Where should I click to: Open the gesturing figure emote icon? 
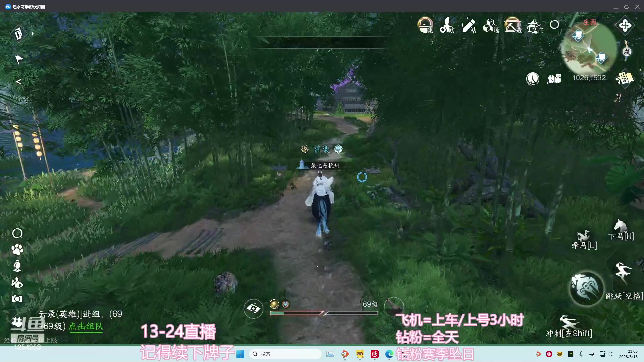click(17, 283)
